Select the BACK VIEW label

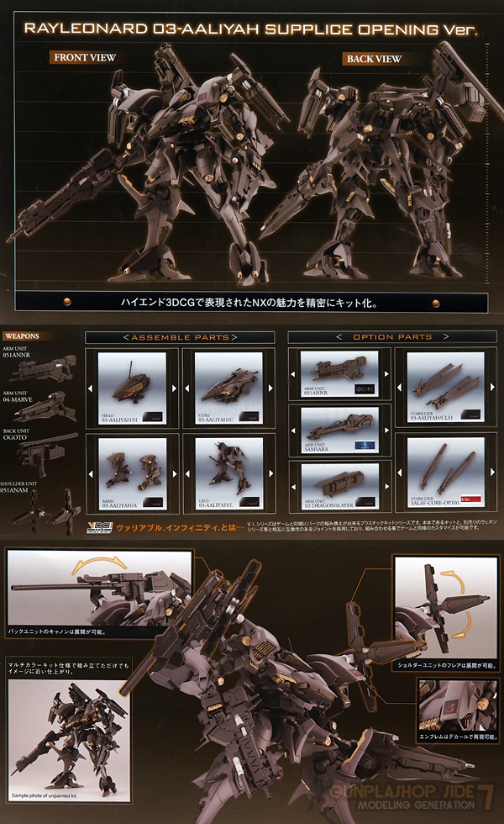coord(374,59)
